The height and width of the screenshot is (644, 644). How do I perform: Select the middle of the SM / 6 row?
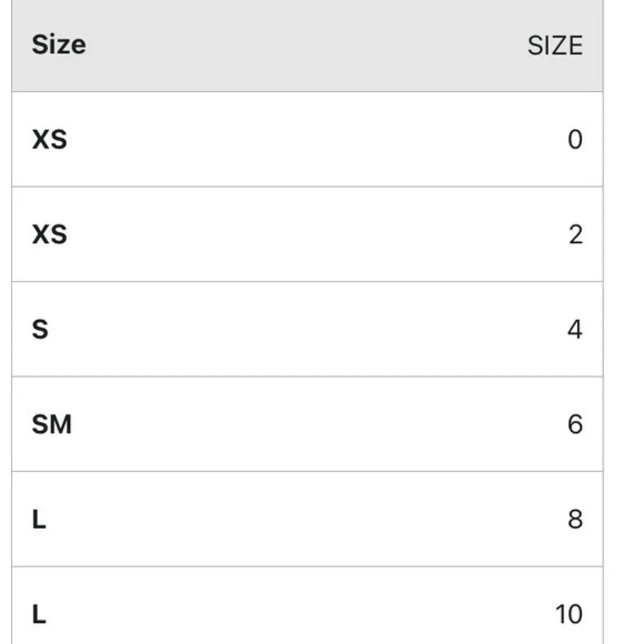point(307,424)
